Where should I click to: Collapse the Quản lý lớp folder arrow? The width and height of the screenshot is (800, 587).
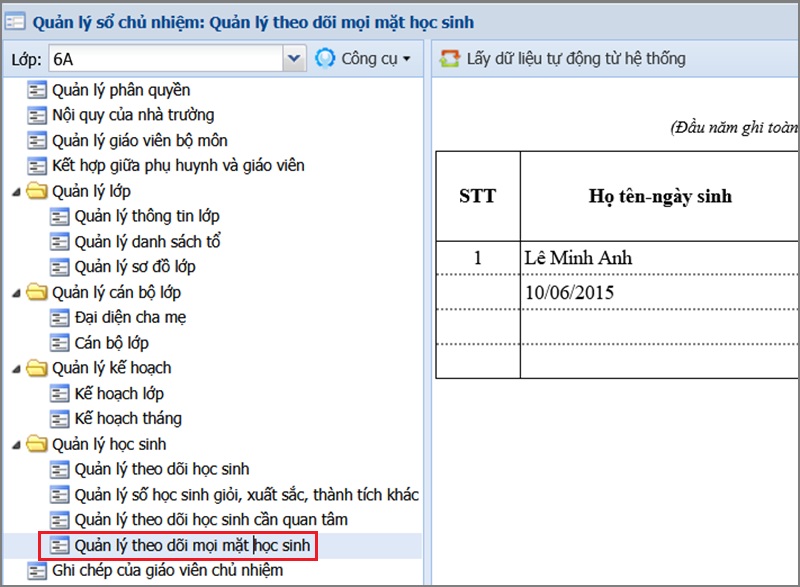point(16,192)
